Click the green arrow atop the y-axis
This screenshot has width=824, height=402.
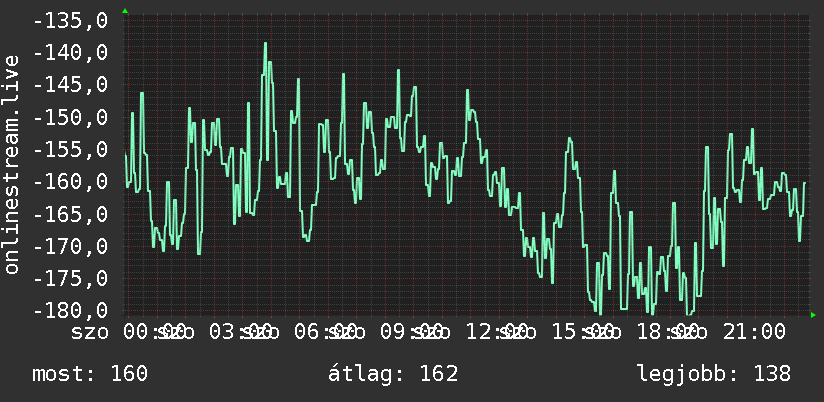click(x=125, y=11)
